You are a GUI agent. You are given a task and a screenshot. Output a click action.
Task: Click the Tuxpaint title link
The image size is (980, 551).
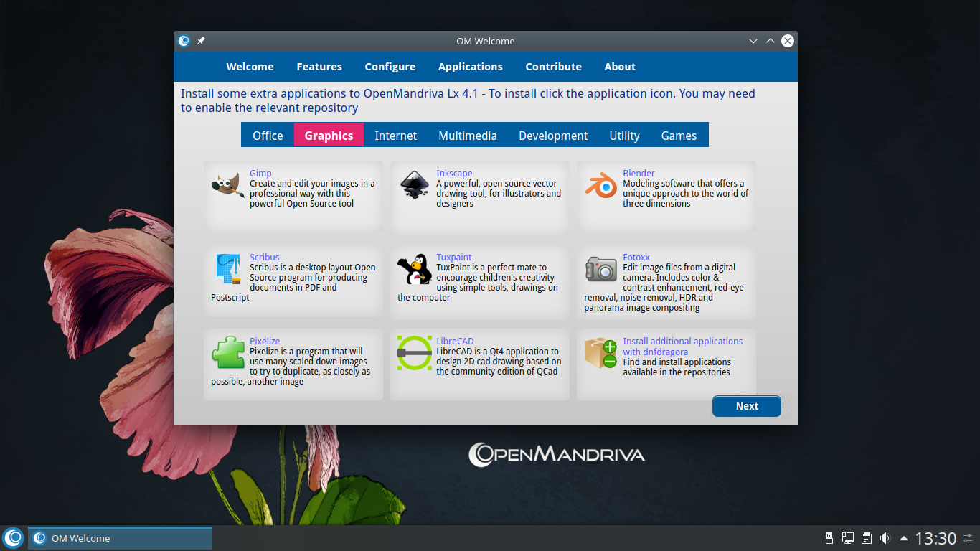pyautogui.click(x=454, y=258)
